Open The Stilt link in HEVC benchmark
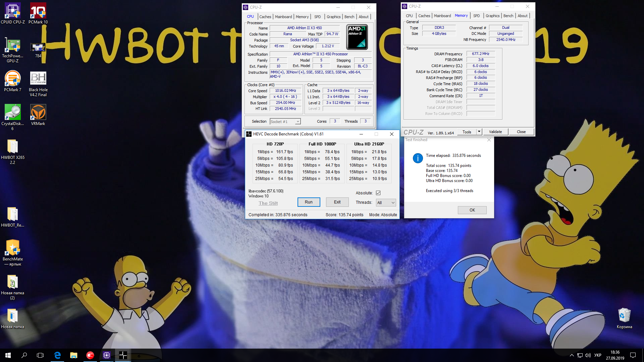644x362 pixels. [x=268, y=203]
